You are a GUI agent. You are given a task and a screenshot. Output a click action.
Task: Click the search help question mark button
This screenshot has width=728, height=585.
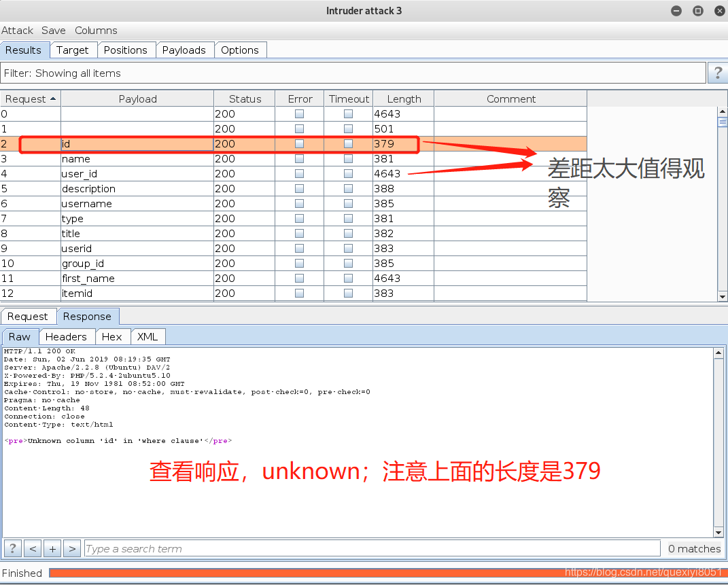click(x=12, y=548)
